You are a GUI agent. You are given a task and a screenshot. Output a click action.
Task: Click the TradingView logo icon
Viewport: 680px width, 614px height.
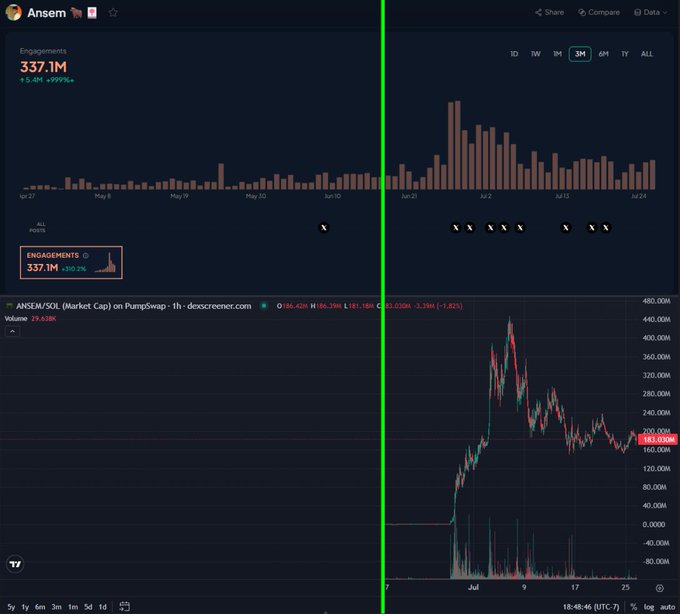tap(15, 564)
